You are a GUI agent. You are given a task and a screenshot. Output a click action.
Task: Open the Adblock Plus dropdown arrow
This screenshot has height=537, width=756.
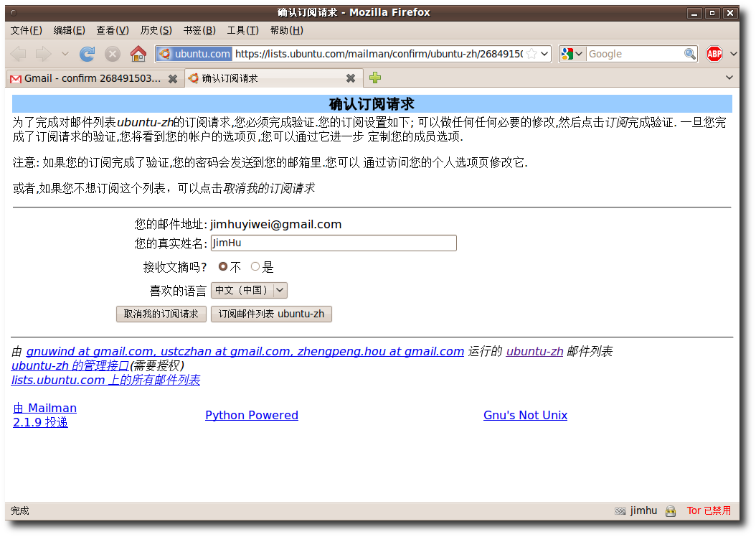tap(733, 54)
